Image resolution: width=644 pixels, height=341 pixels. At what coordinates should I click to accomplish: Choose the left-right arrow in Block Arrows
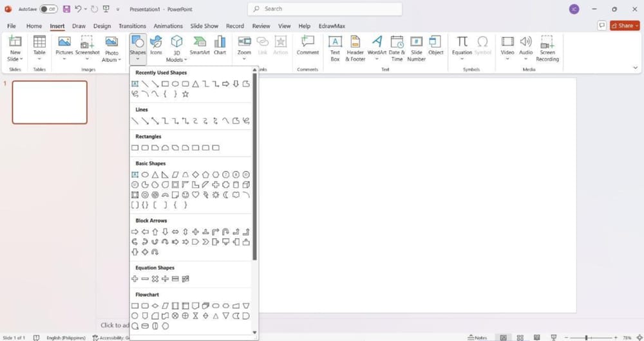[175, 232]
